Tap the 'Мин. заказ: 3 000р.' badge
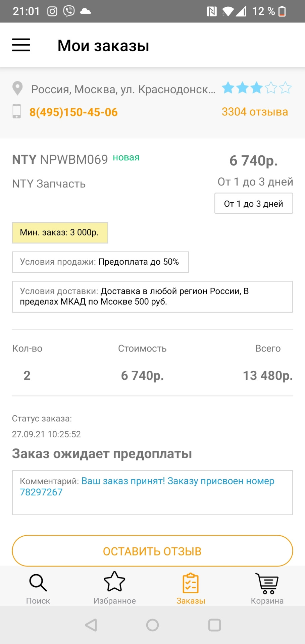This screenshot has height=644, width=305. point(60,233)
